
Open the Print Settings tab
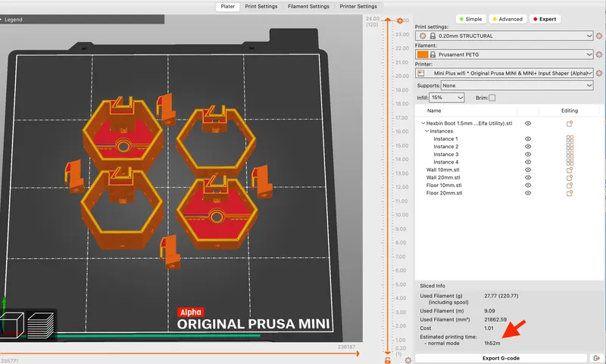(x=261, y=7)
